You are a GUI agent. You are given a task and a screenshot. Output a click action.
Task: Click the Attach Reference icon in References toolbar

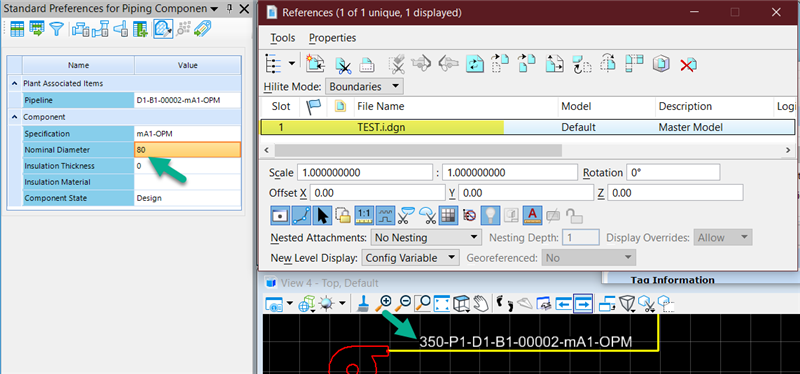coord(315,64)
